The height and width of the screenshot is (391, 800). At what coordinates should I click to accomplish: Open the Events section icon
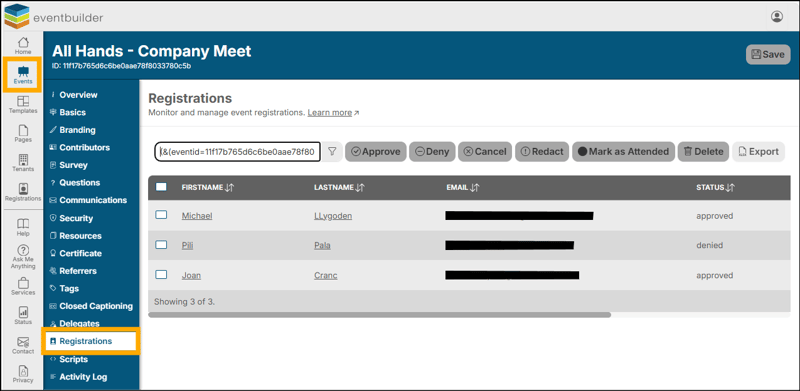pos(23,75)
